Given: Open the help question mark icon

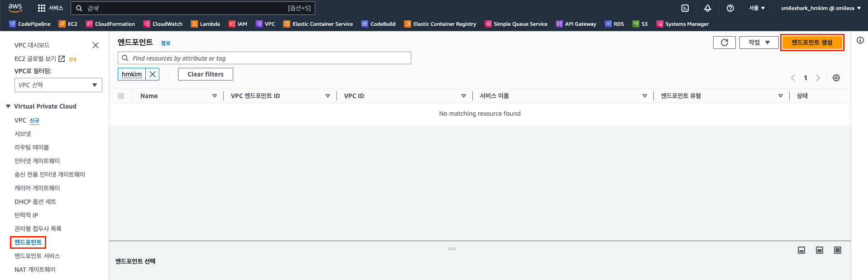Looking at the screenshot, I should 730,8.
